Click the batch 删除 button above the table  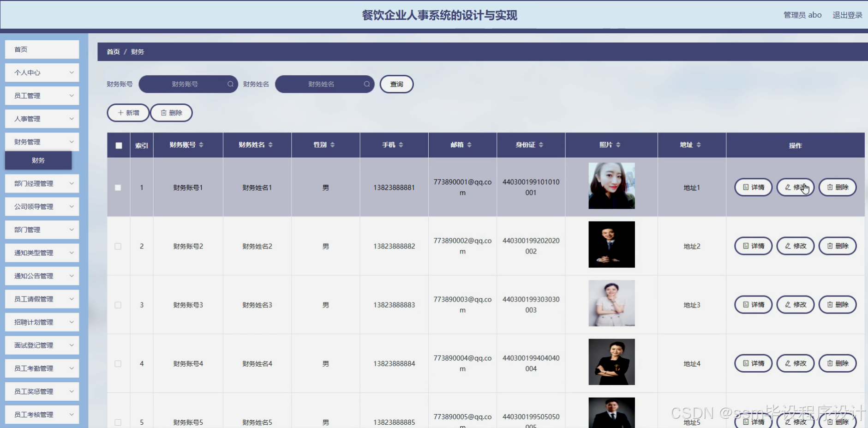[171, 113]
